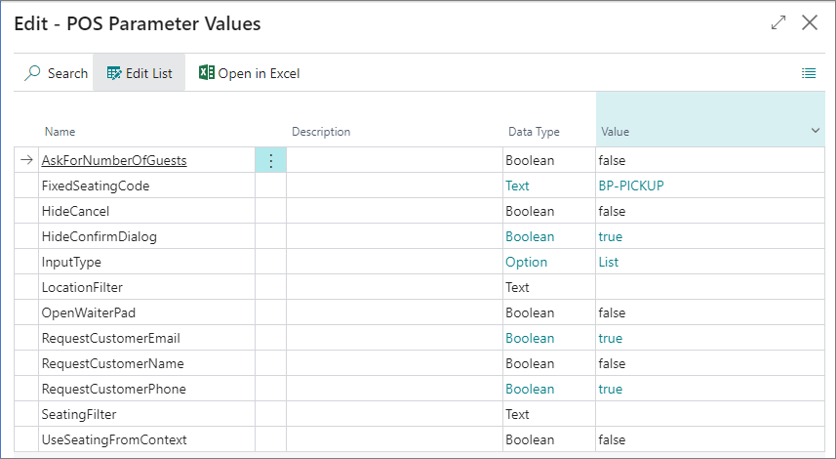Expand the dialog to full screen
Image resolution: width=836 pixels, height=459 pixels.
coord(778,22)
